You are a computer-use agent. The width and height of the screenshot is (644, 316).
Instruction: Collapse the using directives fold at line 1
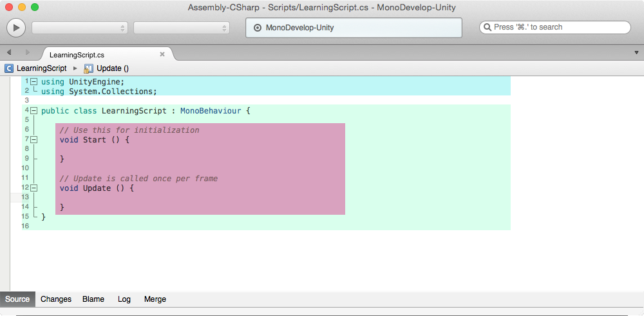34,81
